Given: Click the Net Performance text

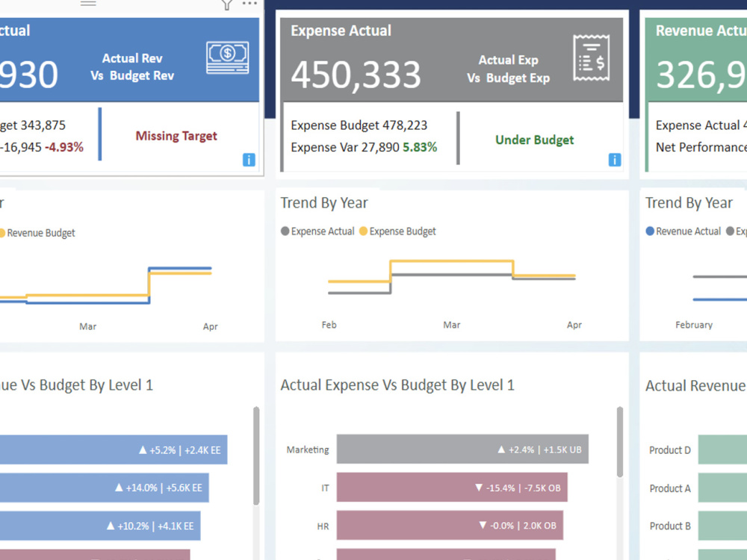Looking at the screenshot, I should [x=701, y=147].
